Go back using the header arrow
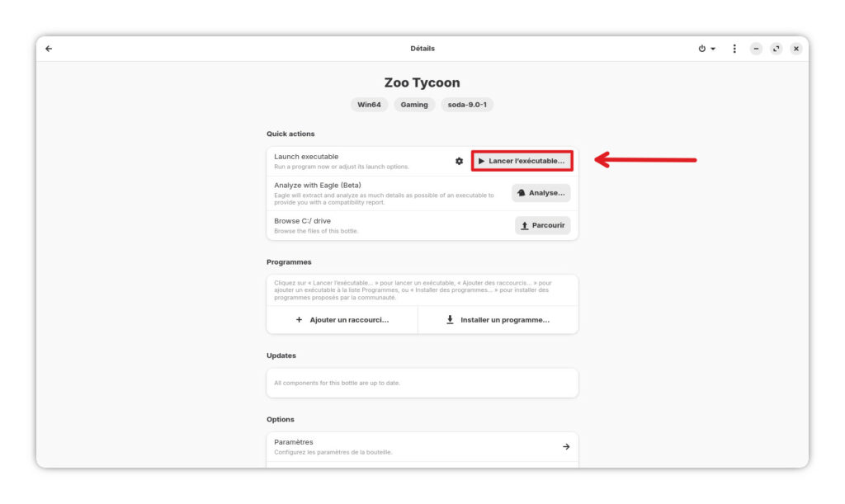 [49, 49]
